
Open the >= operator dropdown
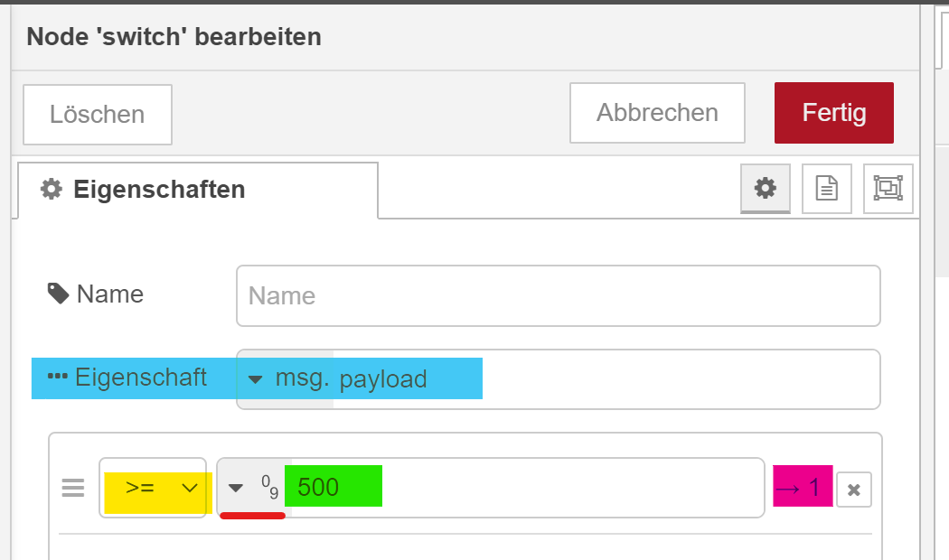[153, 488]
